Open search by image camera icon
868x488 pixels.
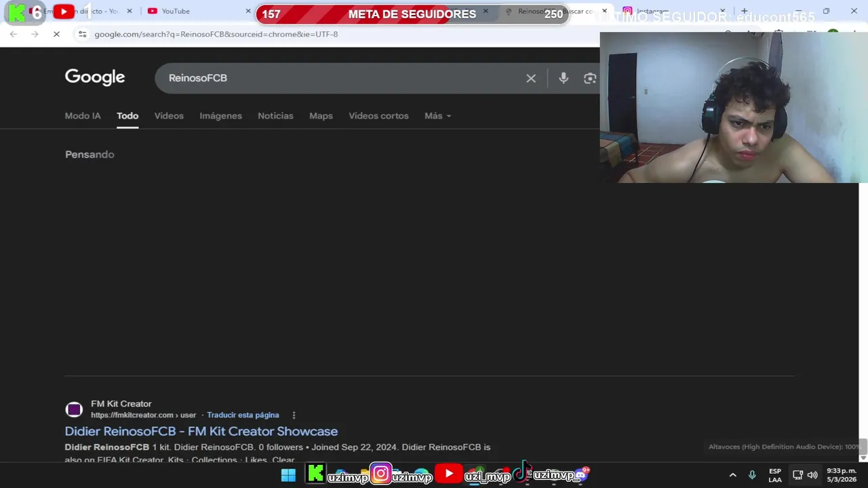tap(590, 78)
